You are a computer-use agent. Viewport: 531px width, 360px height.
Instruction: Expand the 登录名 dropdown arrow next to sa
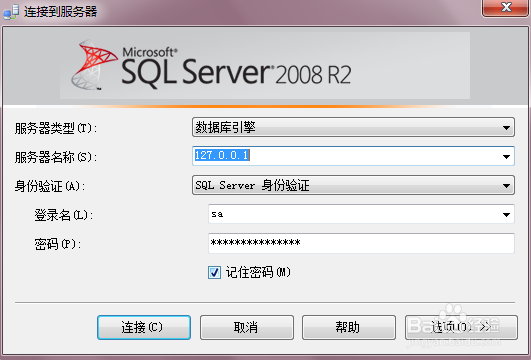(506, 214)
